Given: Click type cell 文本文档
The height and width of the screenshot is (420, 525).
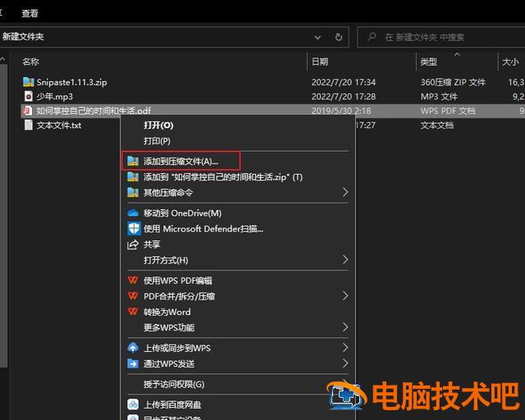Looking at the screenshot, I should [x=437, y=126].
